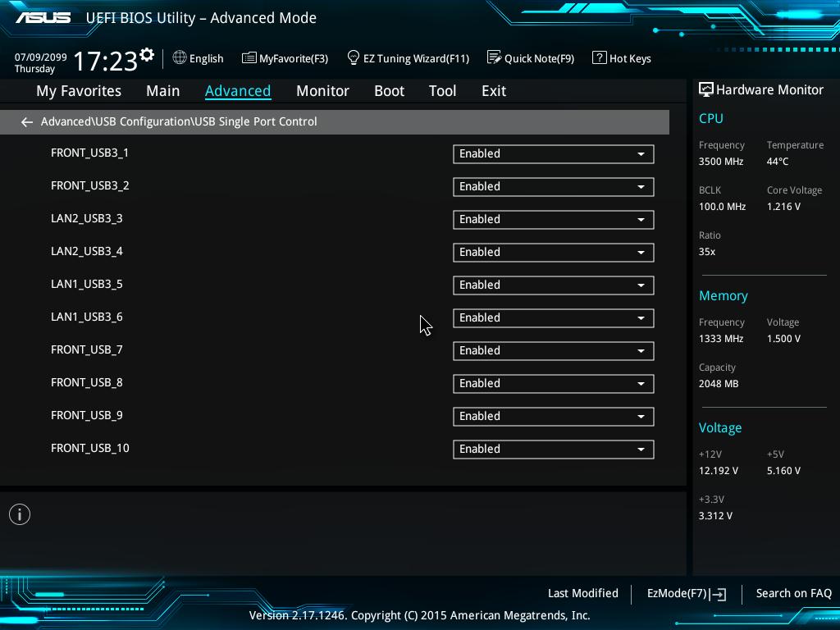The width and height of the screenshot is (840, 630).
Task: Click the Memory section heading
Action: point(724,295)
